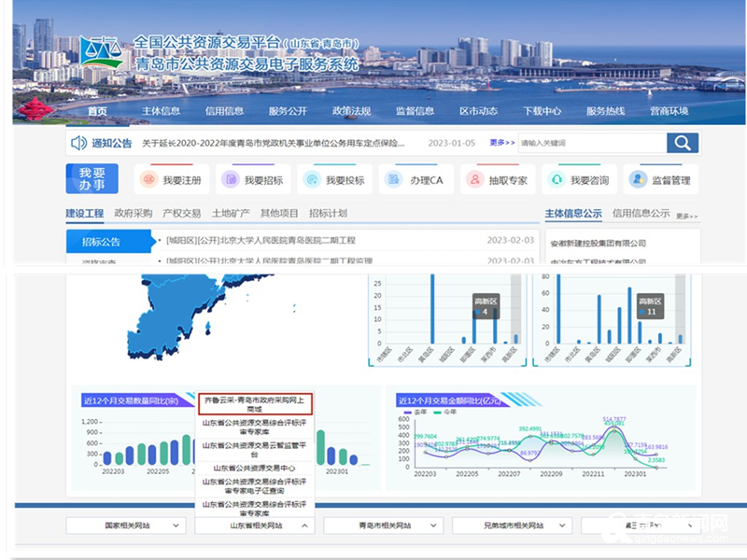This screenshot has height=560, width=747.
Task: Open 政策法规 in the navigation bar
Action: 351,111
